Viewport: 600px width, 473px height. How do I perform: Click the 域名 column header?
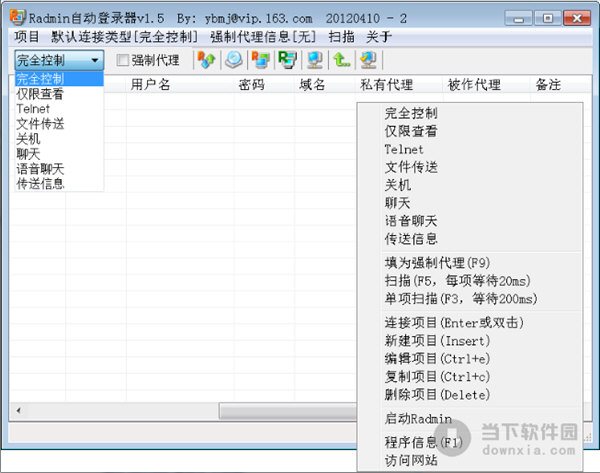[325, 85]
